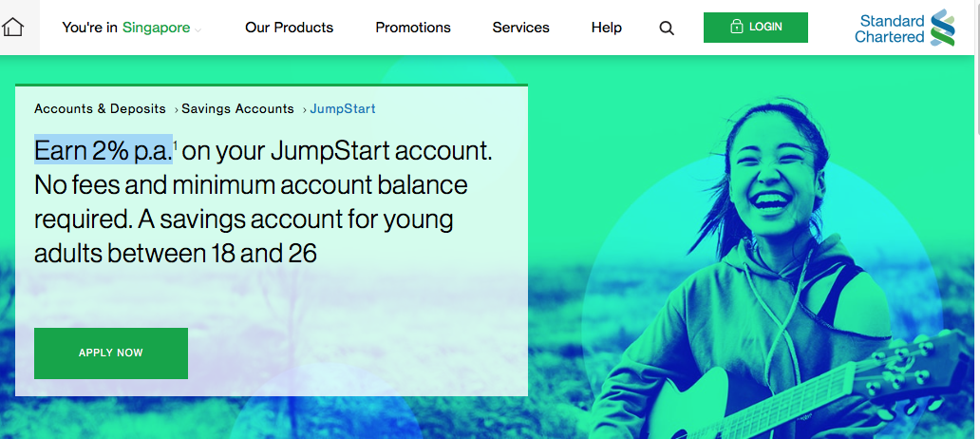
Task: Open the Services menu
Action: click(520, 28)
